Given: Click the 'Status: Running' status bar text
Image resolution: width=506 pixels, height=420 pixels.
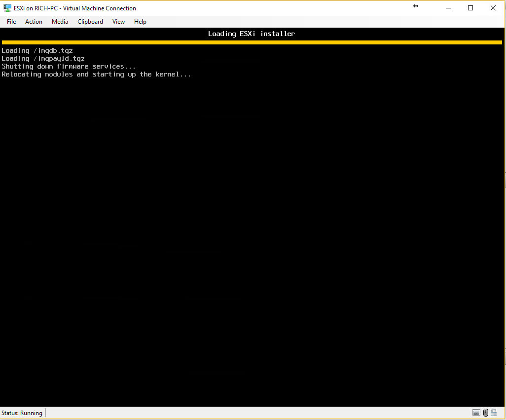Looking at the screenshot, I should (x=22, y=413).
